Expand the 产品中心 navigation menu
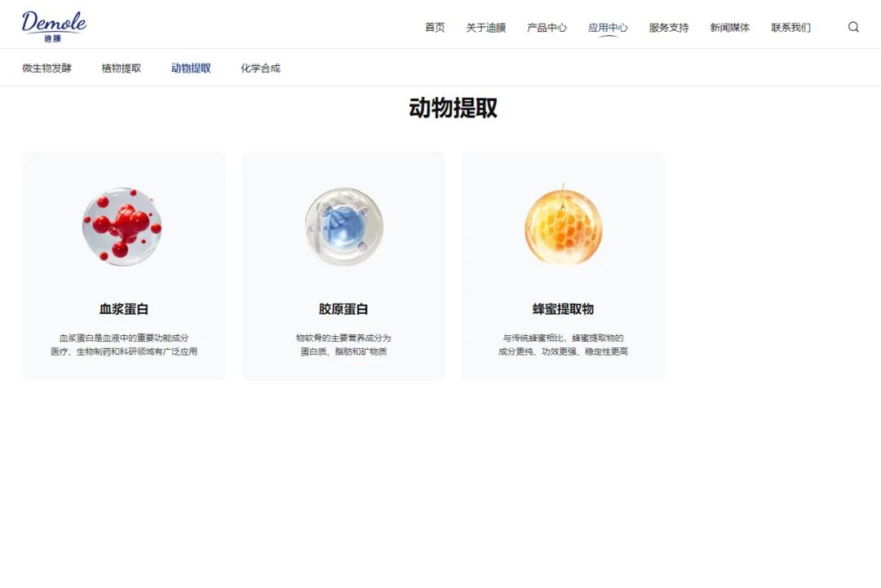This screenshot has width=881, height=588. pos(547,28)
